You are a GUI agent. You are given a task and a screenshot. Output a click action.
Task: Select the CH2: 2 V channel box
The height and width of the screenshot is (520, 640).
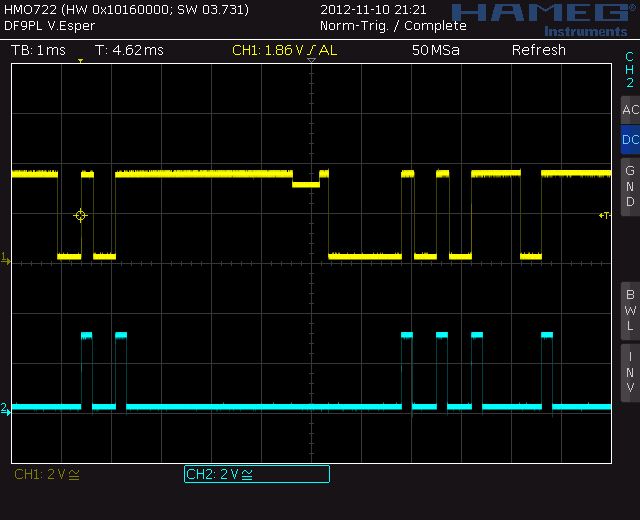click(257, 474)
